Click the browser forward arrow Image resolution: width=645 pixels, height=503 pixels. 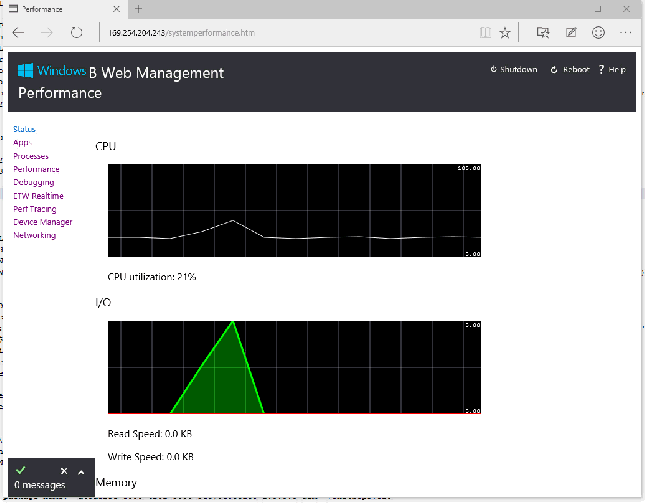[47, 32]
